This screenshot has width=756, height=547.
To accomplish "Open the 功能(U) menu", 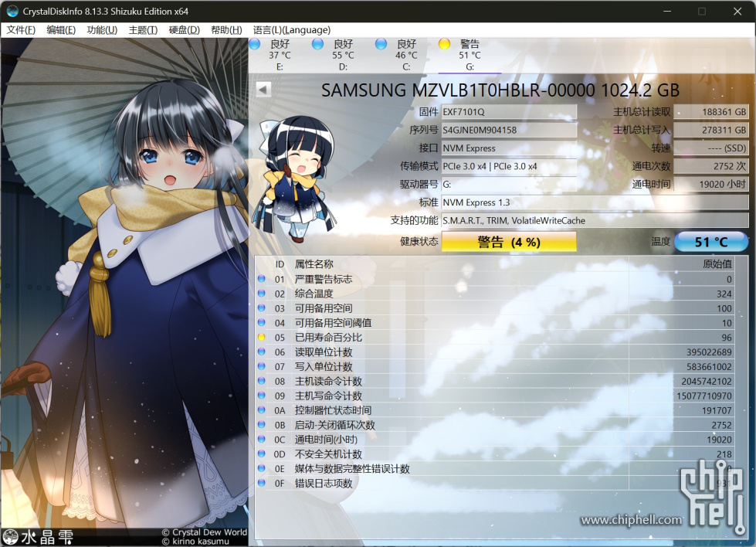I will (102, 30).
